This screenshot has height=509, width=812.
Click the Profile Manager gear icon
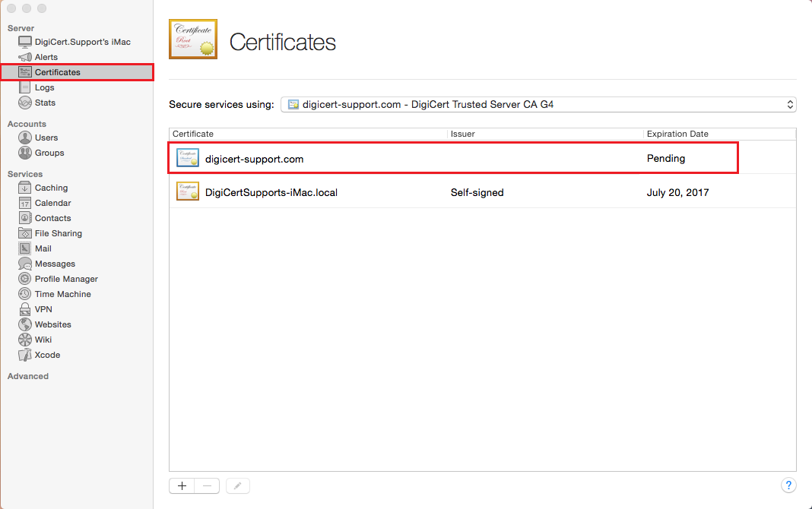click(x=25, y=279)
